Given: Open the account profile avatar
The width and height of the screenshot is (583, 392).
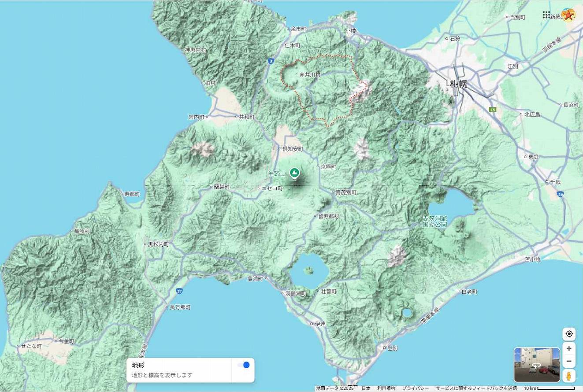Looking at the screenshot, I should point(568,15).
